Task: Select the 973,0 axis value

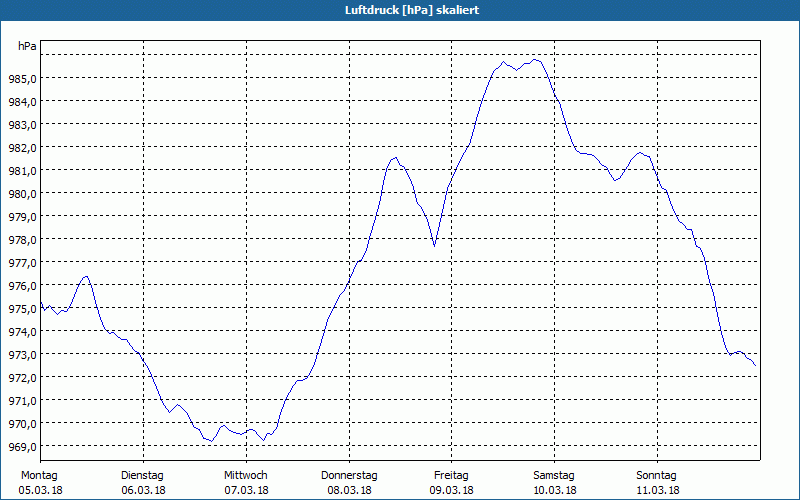Action: point(22,355)
